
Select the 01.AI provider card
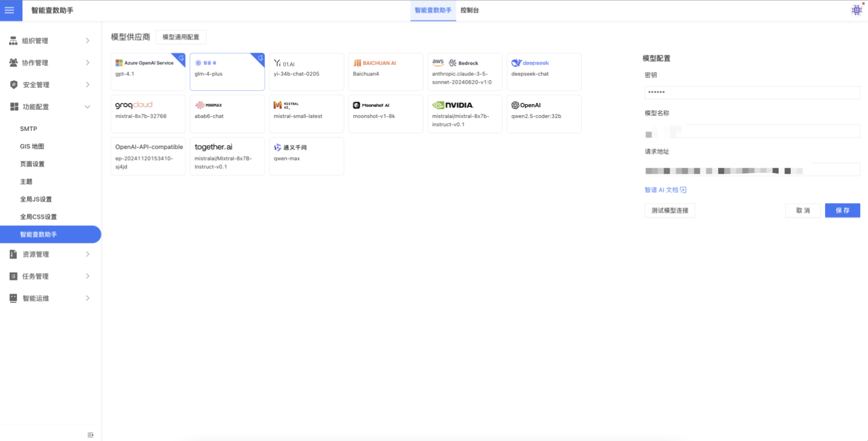tap(306, 72)
